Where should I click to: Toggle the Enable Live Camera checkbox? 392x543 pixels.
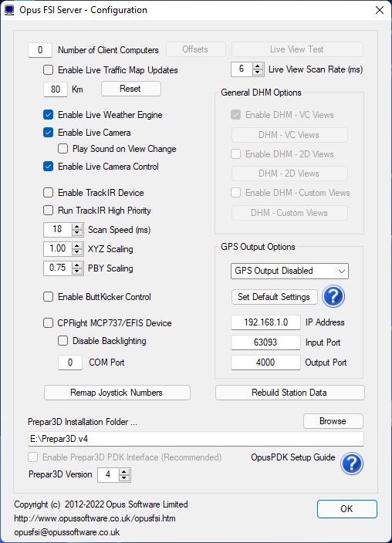(x=48, y=133)
